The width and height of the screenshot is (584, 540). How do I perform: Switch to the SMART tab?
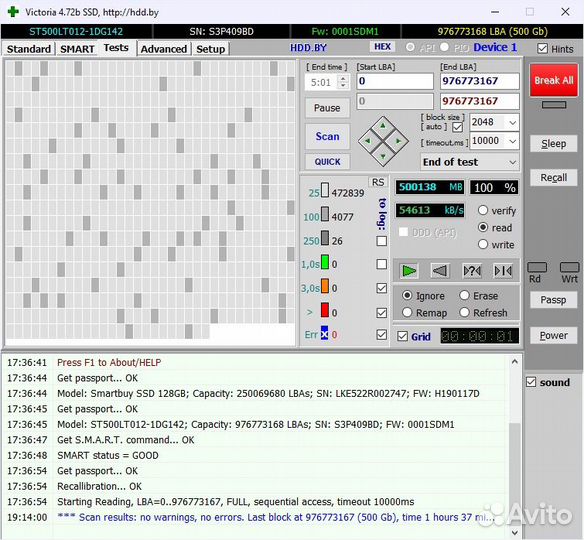coord(77,49)
